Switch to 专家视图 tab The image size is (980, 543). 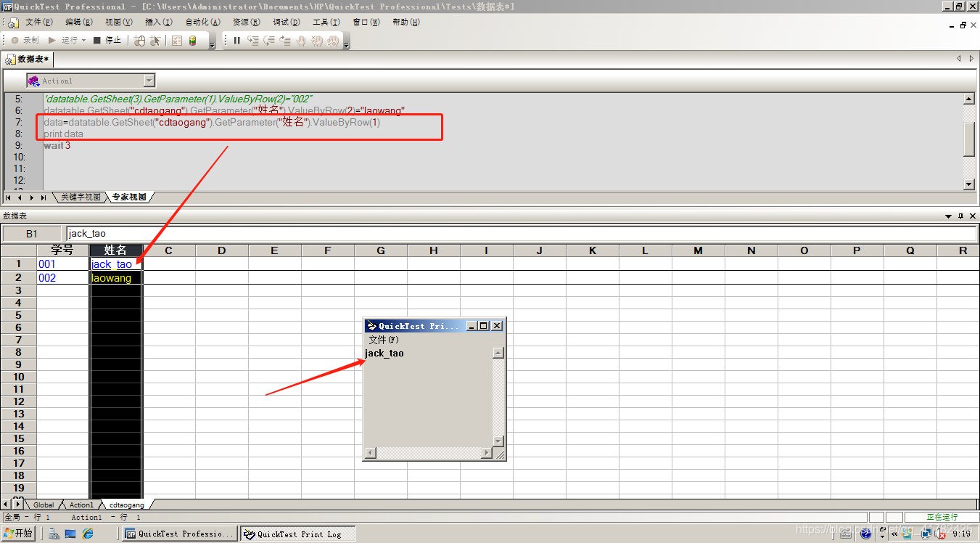pos(129,197)
